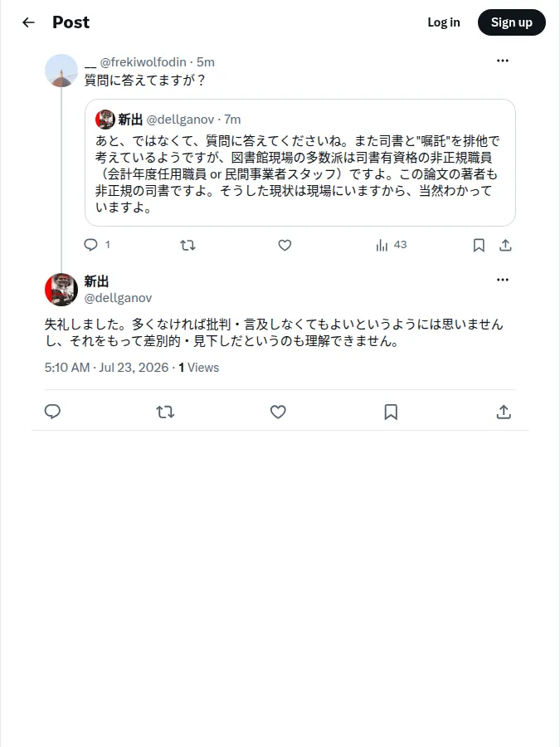Screen dimensions: 560x747
Task: Reply to the main post by 新出
Action: [52, 412]
